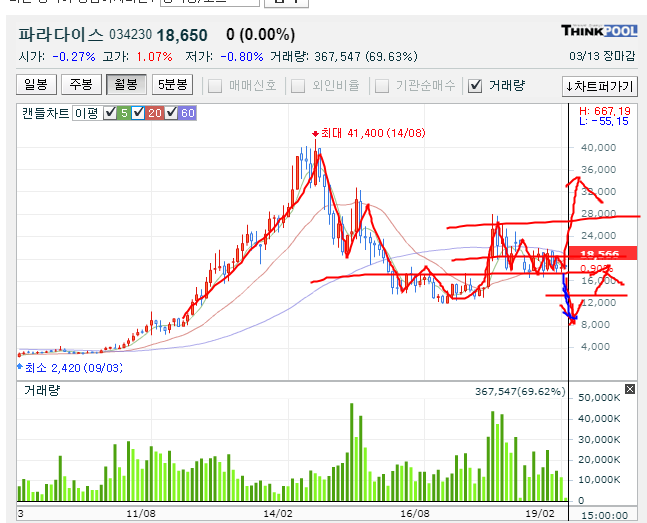The image size is (647, 523).
Task: Click the 40,000 price axis label
Action: (598, 147)
